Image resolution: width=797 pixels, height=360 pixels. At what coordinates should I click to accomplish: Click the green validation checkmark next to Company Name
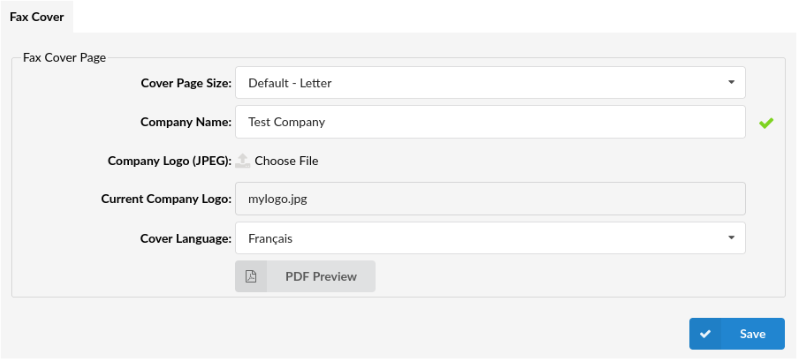coord(766,123)
